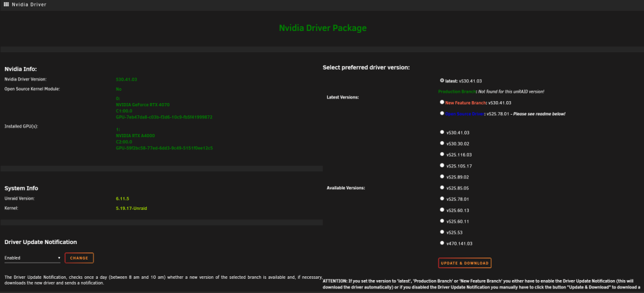
Task: Click the 'System Info' heading
Action: (x=21, y=188)
